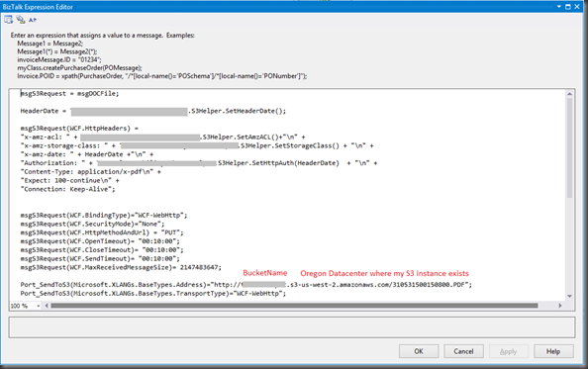588x369 pixels.
Task: Click the WCF.SecurityMode "None" line
Action: pyautogui.click(x=92, y=224)
